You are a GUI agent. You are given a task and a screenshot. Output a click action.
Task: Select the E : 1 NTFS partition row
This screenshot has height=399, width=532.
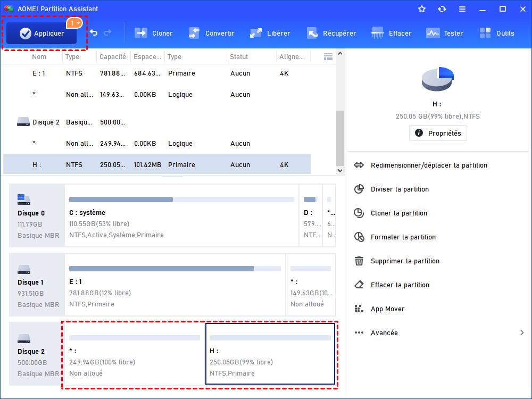pyautogui.click(x=157, y=73)
